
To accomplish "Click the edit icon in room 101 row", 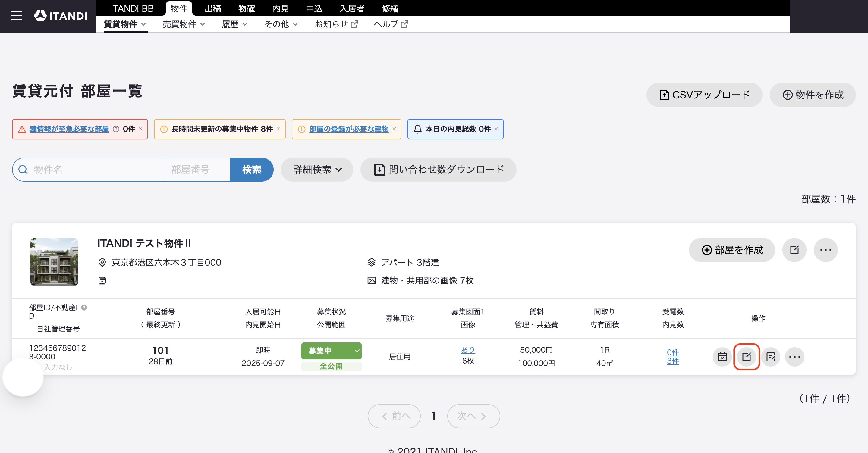I will tap(746, 357).
